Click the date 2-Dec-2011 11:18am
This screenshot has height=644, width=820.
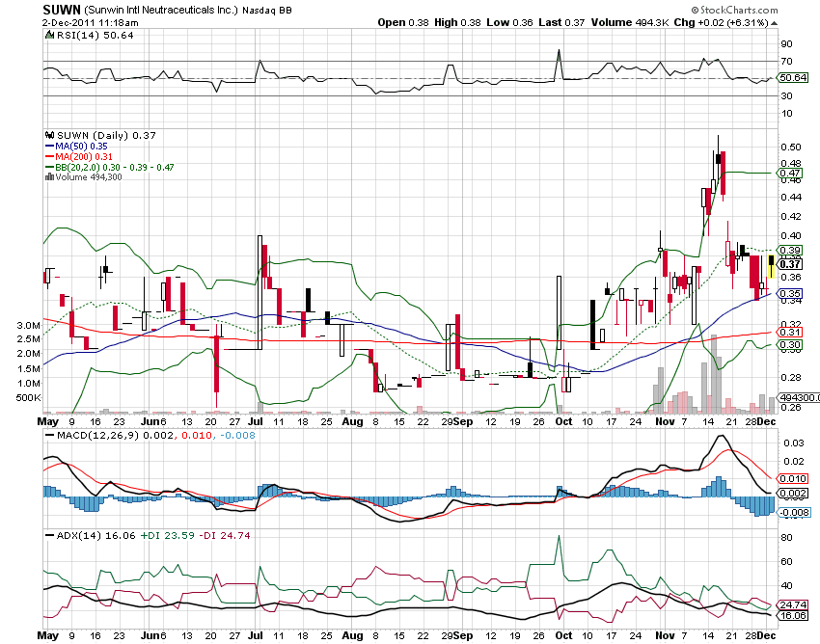coord(91,22)
